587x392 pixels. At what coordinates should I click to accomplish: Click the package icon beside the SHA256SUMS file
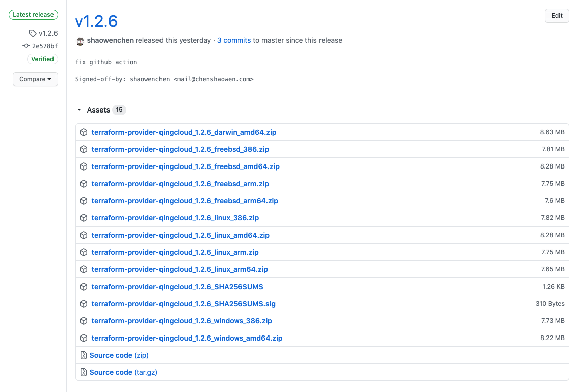[84, 287]
